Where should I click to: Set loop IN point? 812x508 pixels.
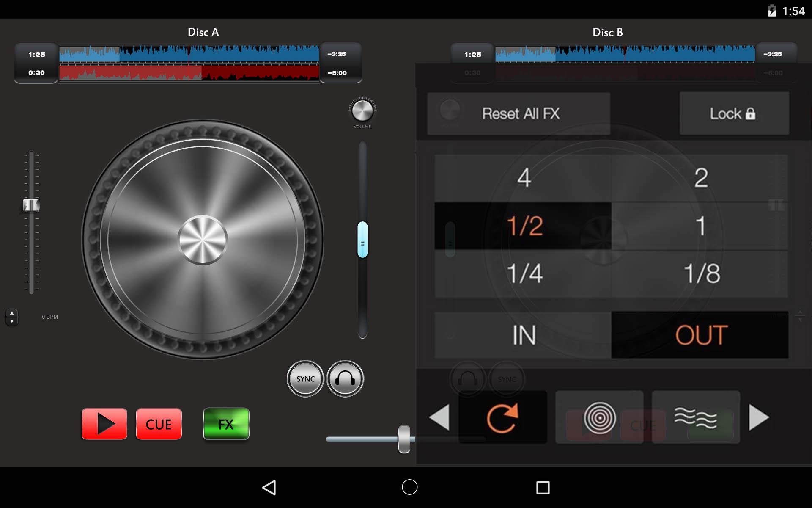point(523,335)
